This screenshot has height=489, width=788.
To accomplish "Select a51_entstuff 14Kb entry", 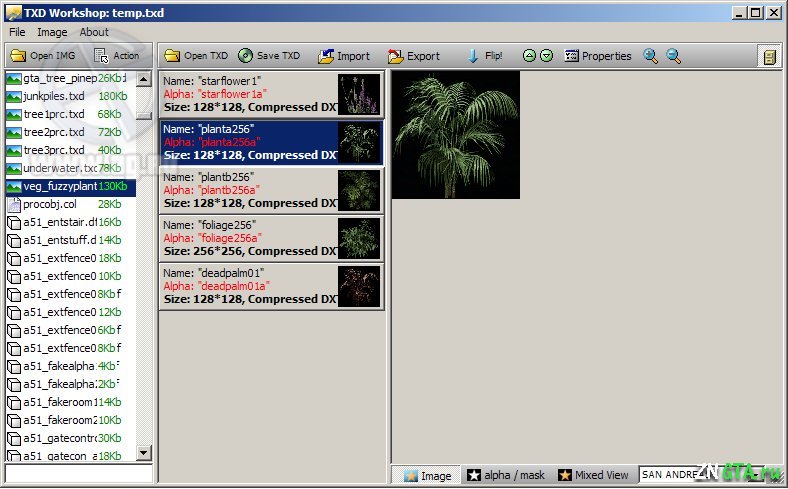I will click(x=71, y=240).
